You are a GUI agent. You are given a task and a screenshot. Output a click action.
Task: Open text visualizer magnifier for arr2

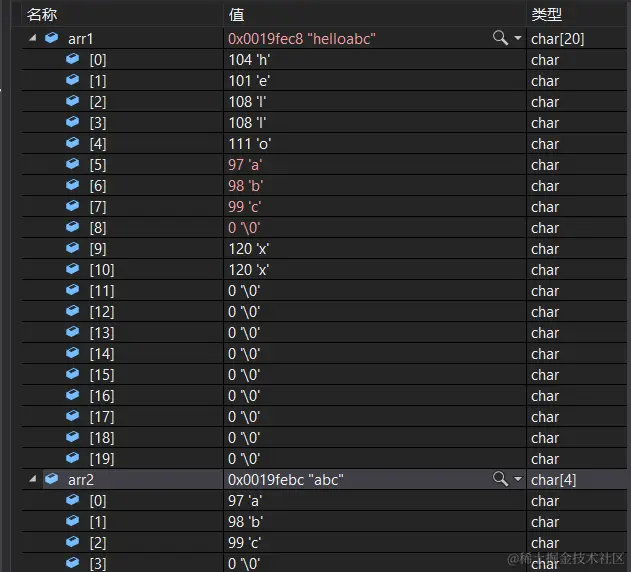click(x=500, y=479)
